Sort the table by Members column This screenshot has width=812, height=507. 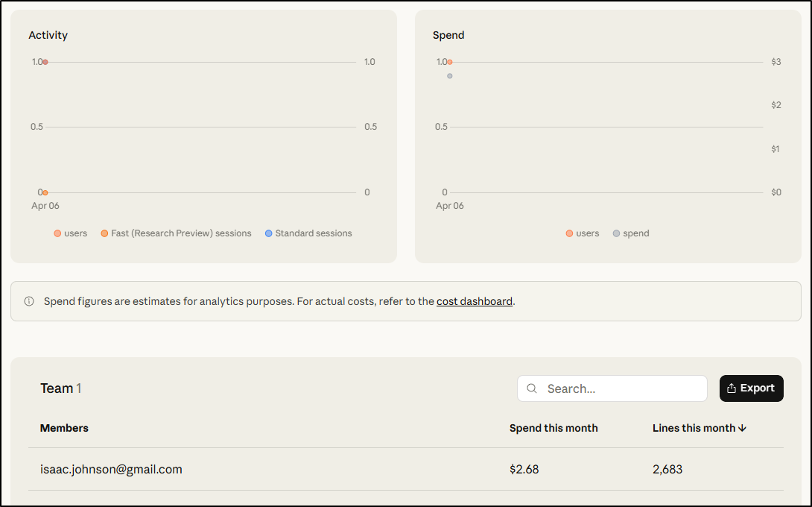(64, 428)
